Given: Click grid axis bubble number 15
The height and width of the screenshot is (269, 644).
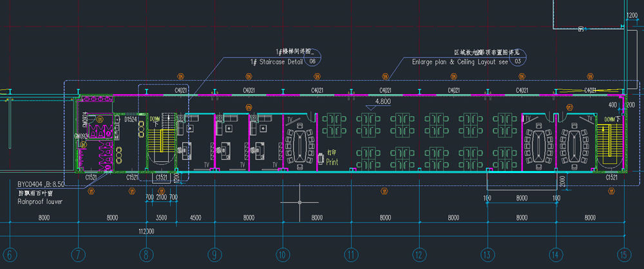Looking at the screenshot, I should click(x=624, y=255).
